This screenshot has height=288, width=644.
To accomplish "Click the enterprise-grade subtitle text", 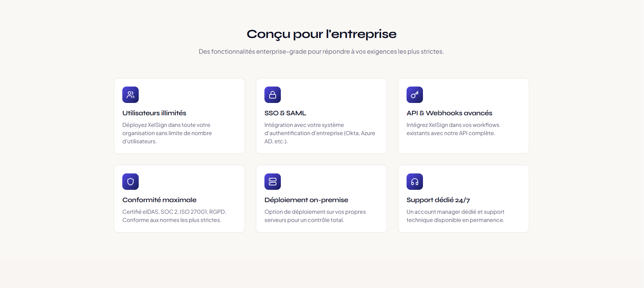I will (x=321, y=52).
